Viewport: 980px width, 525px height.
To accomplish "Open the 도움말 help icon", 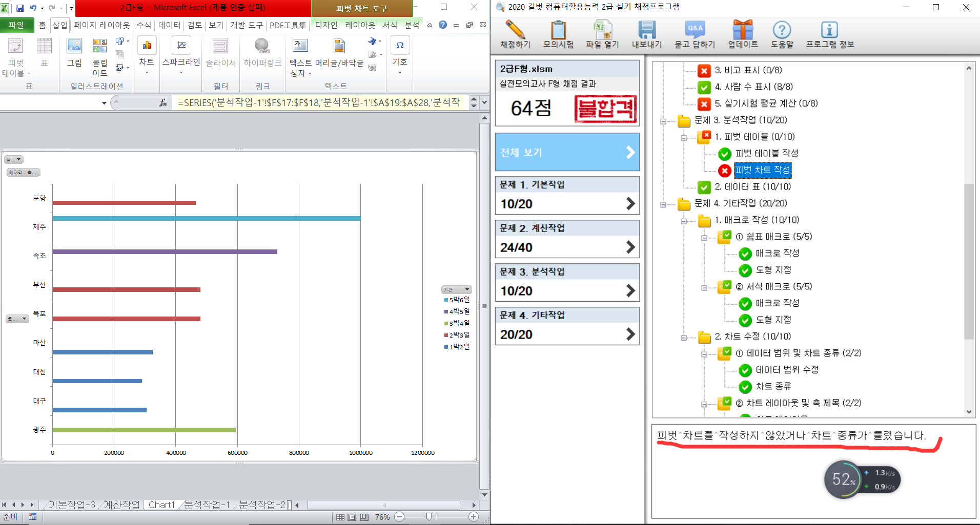I will [x=782, y=31].
